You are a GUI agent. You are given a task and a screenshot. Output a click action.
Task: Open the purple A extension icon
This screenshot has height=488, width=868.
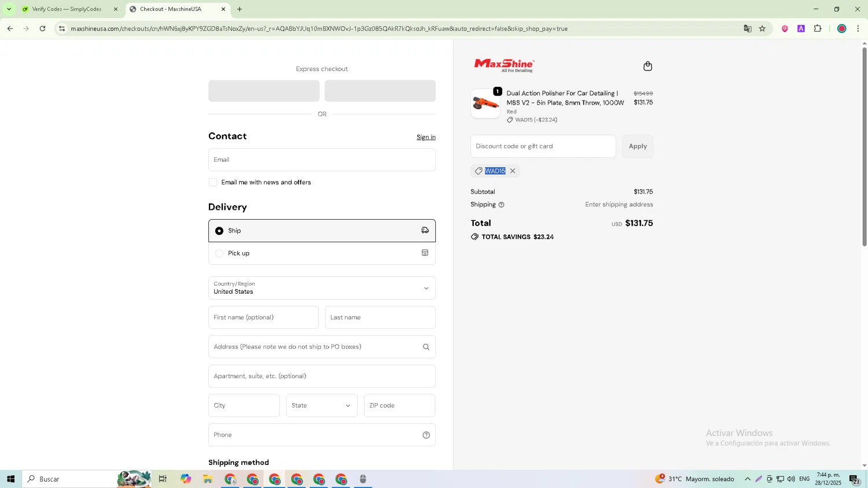[801, 28]
